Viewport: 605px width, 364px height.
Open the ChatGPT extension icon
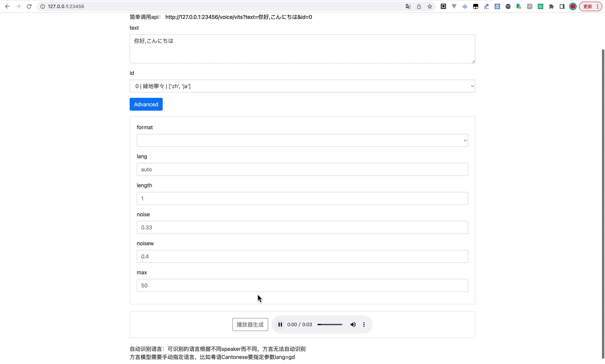[x=541, y=6]
